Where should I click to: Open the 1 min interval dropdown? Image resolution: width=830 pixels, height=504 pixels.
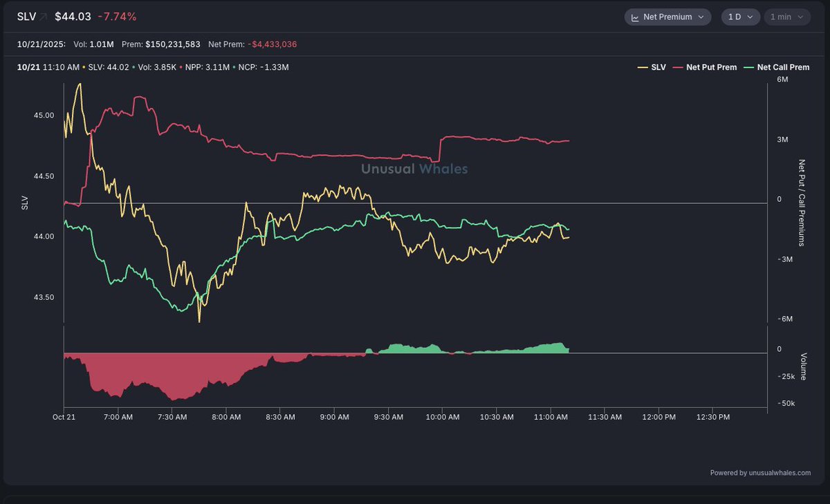[786, 17]
